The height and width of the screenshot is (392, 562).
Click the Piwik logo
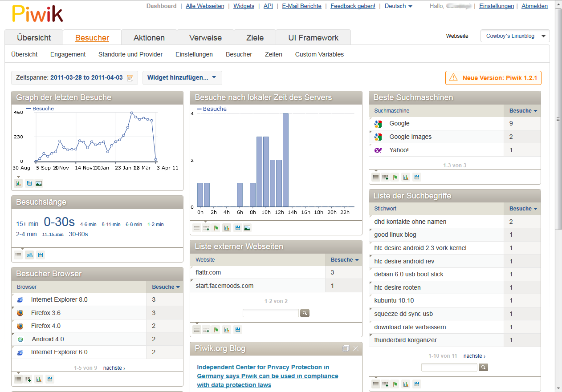[x=37, y=14]
